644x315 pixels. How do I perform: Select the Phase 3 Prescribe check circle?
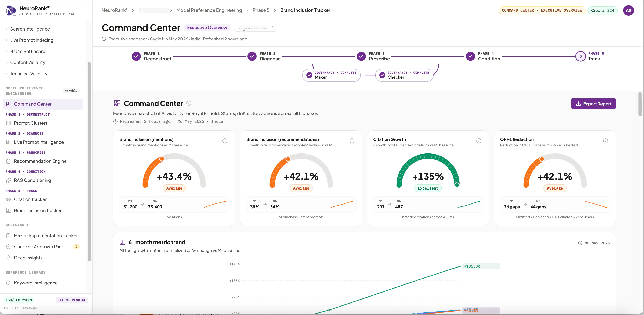click(x=361, y=56)
